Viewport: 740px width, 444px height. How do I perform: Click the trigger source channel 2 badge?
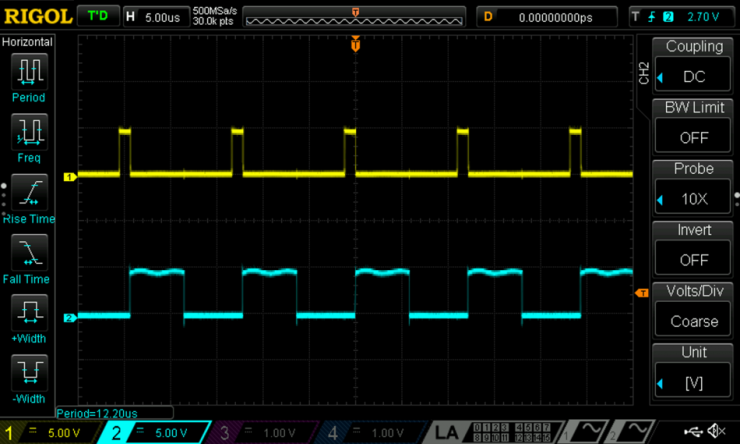pos(668,17)
